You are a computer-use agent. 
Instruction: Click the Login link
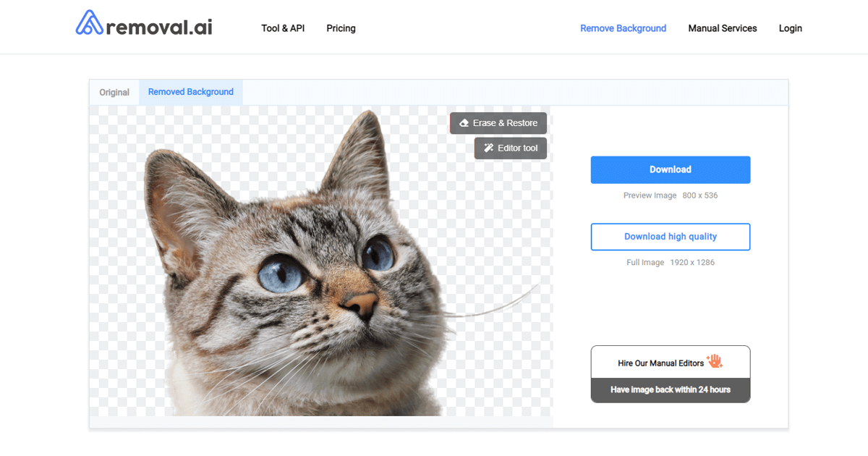click(791, 28)
